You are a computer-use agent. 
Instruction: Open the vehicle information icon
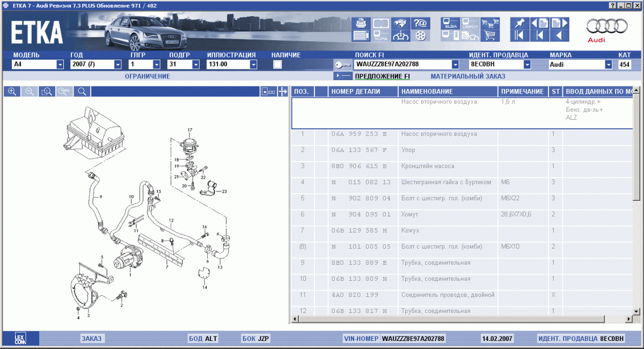(400, 36)
